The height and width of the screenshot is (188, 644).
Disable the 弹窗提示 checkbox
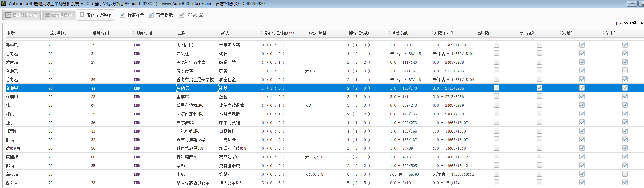(122, 15)
